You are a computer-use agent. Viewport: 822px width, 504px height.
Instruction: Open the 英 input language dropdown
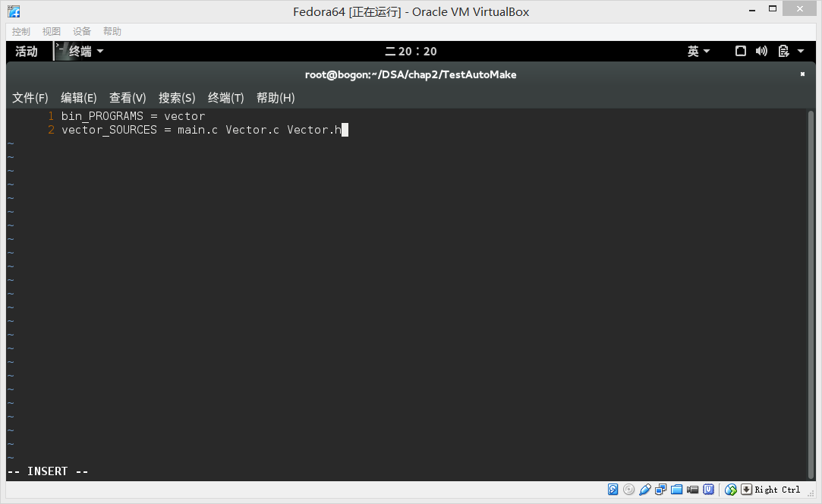pyautogui.click(x=698, y=51)
